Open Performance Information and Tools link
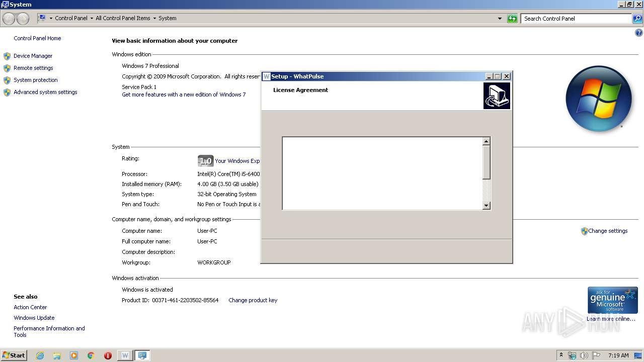 coord(49,331)
